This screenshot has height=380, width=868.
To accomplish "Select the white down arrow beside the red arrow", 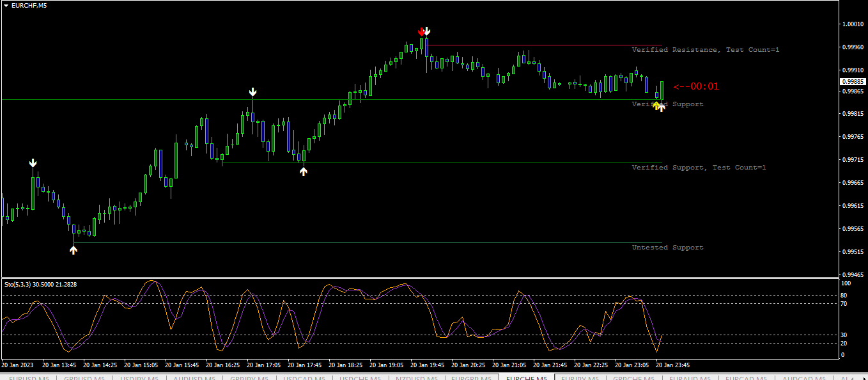I will pyautogui.click(x=428, y=31).
